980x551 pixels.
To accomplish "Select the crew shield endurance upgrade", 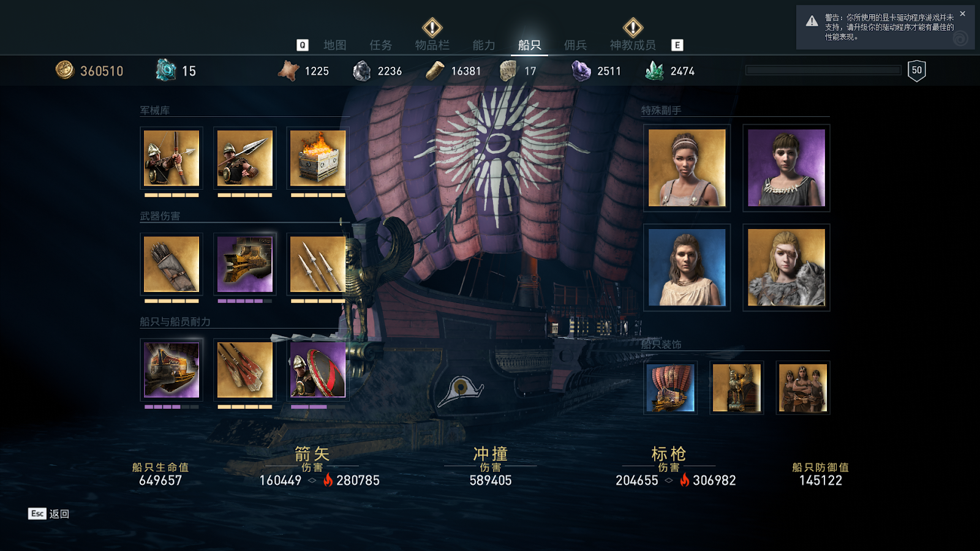I will pos(318,370).
